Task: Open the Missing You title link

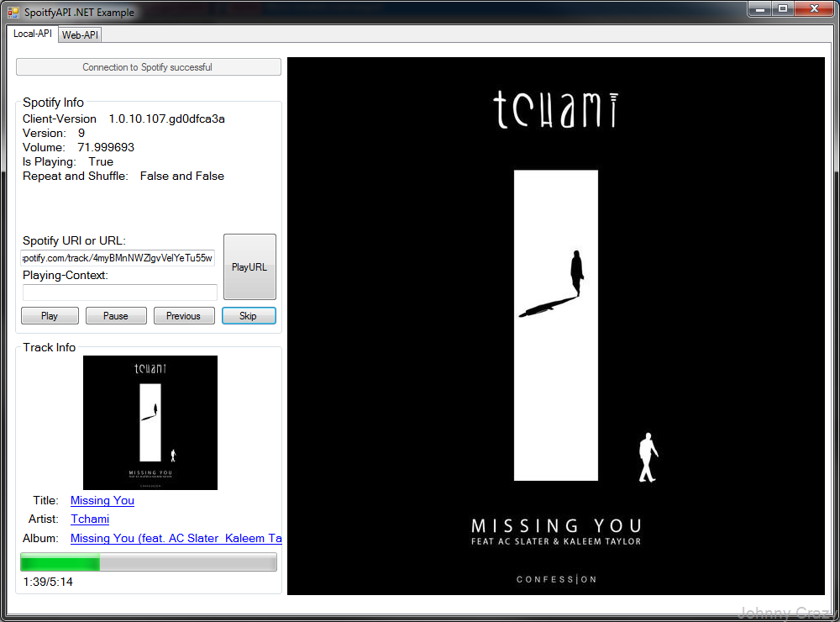Action: (102, 500)
